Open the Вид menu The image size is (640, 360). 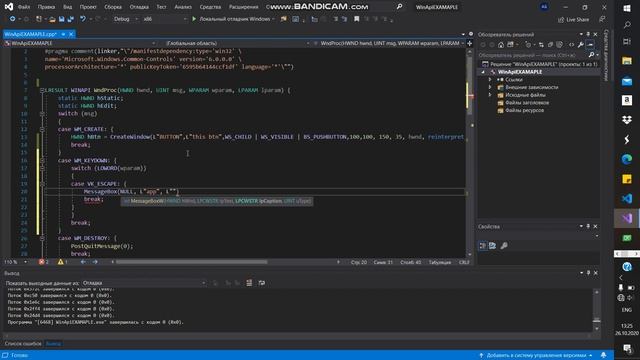click(x=67, y=7)
